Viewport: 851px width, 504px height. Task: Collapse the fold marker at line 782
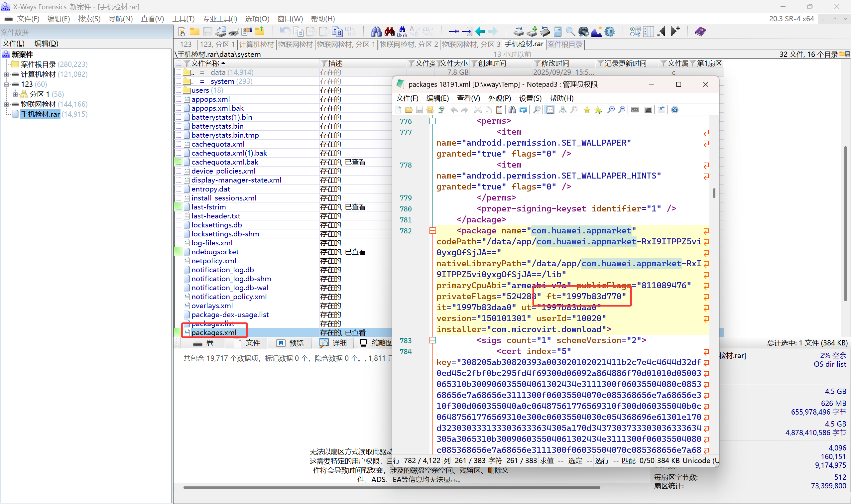[432, 231]
